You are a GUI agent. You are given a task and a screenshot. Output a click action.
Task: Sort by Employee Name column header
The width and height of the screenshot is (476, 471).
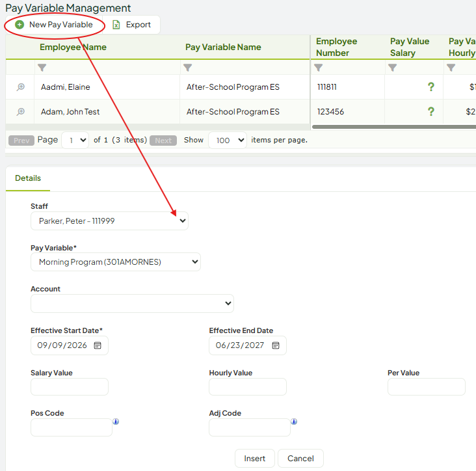click(73, 47)
